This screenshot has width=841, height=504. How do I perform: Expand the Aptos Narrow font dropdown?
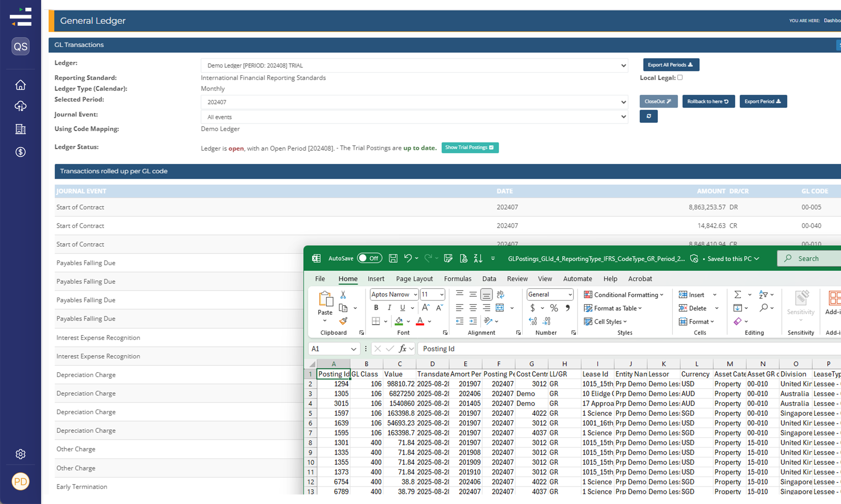pos(415,294)
